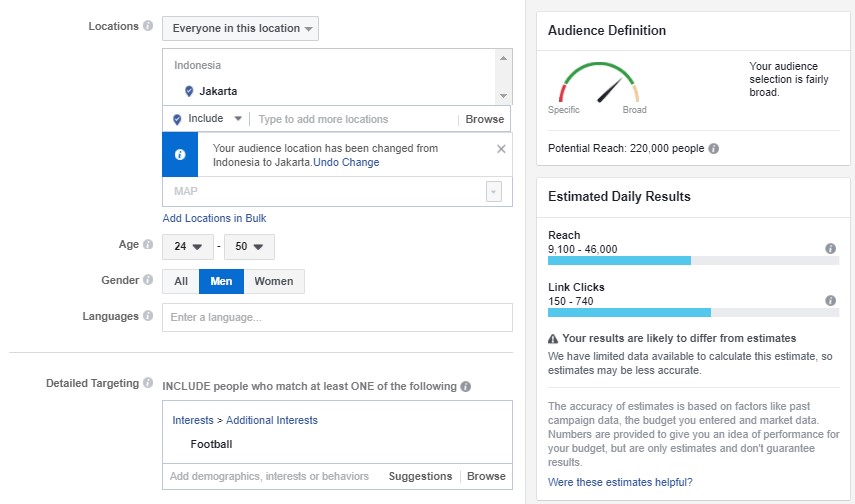Click the 'Type to add more locations' field
The width and height of the screenshot is (855, 504).
(x=354, y=119)
